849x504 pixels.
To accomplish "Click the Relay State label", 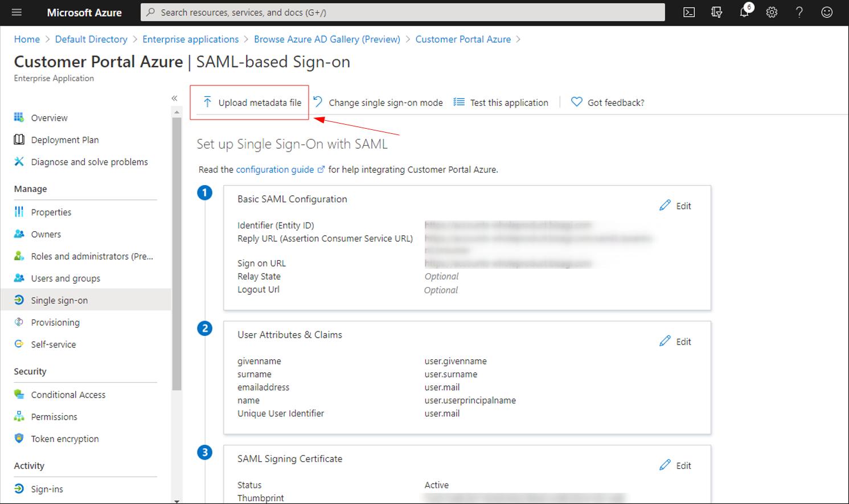I will (x=259, y=277).
